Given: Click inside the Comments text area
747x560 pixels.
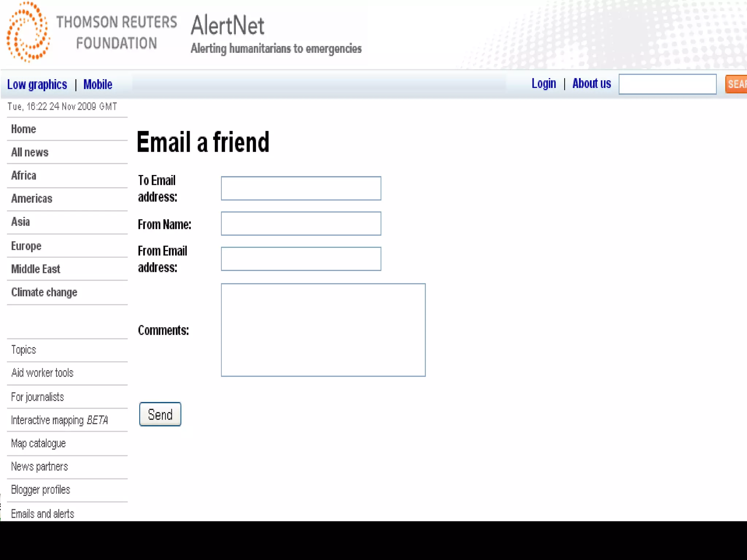Looking at the screenshot, I should [x=323, y=330].
